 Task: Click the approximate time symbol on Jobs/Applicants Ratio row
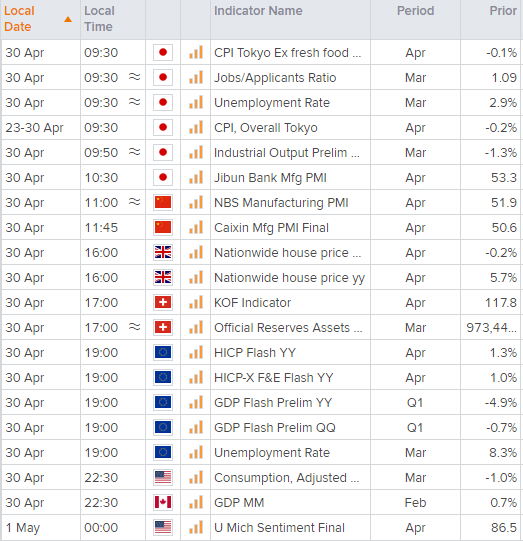point(135,77)
